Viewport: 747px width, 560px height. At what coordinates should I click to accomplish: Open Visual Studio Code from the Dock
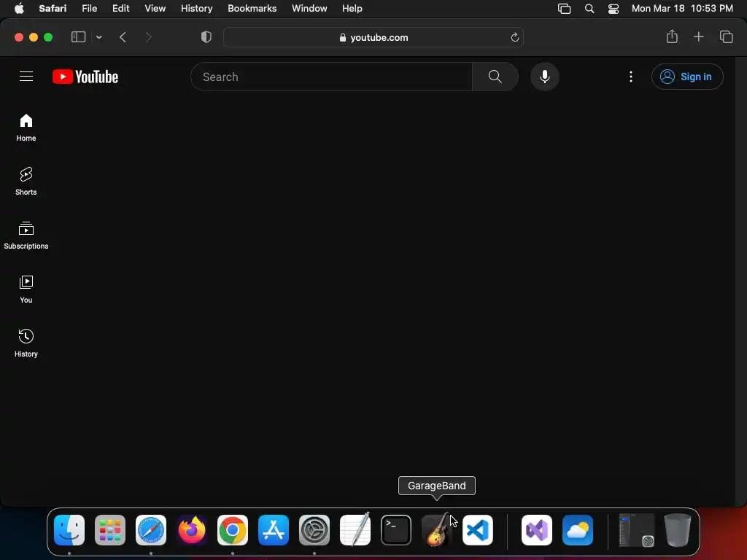[478, 530]
